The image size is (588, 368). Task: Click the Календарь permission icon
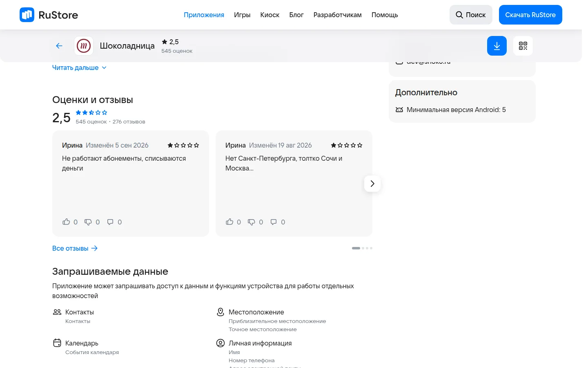point(57,343)
